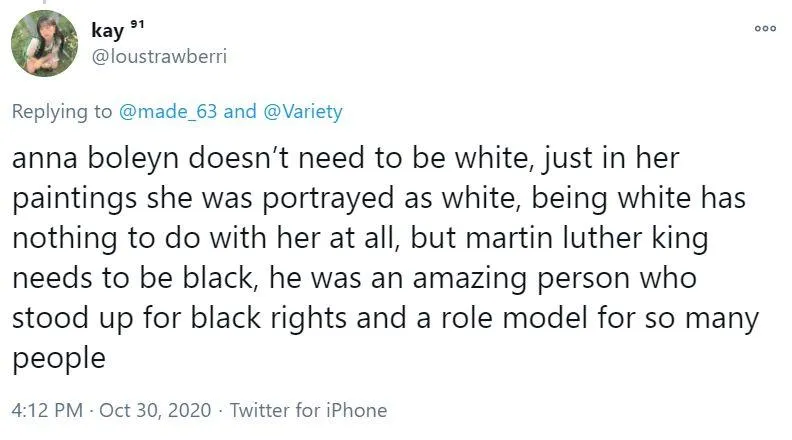This screenshot has width=792, height=440.
Task: Open the @Variety mention link
Action: click(x=302, y=111)
